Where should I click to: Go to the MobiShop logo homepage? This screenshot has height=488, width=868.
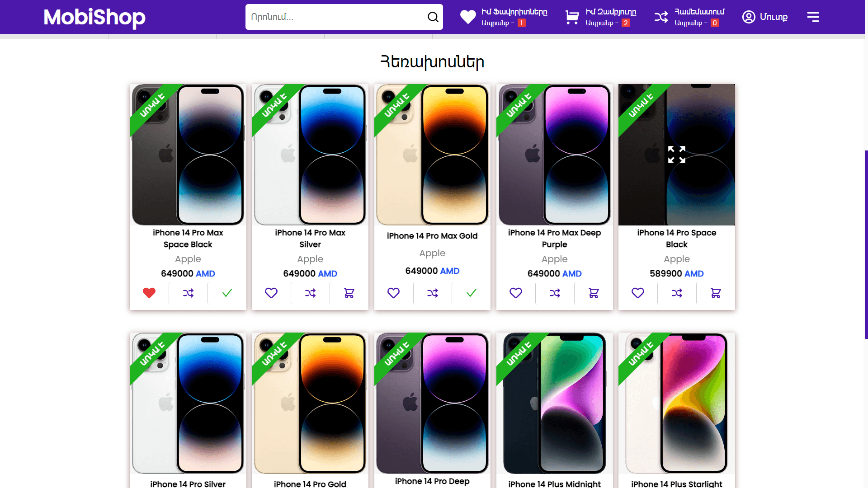[94, 17]
